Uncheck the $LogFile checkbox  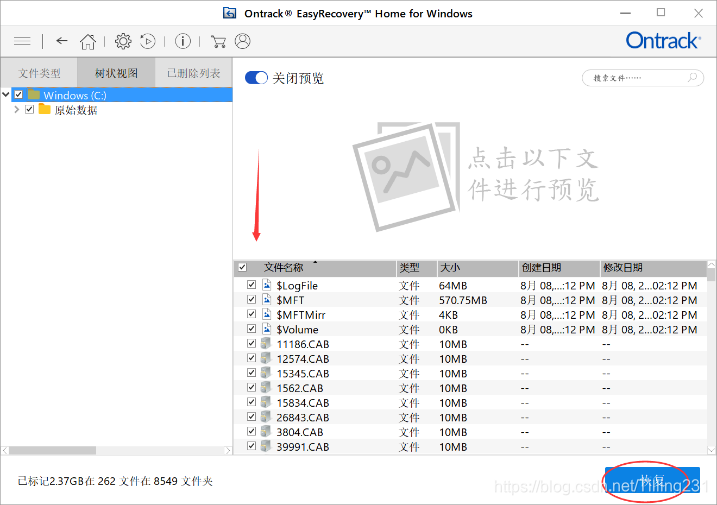251,285
